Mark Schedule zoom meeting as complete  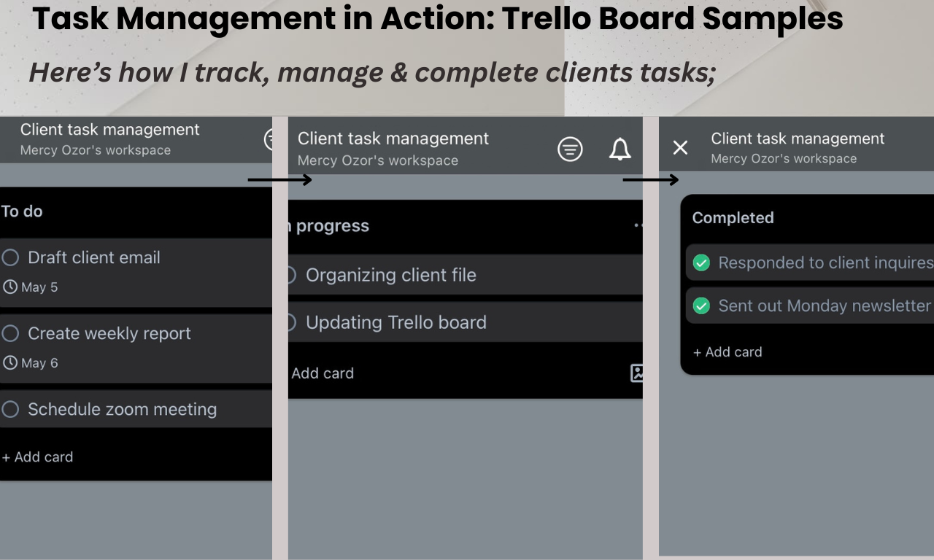point(10,409)
